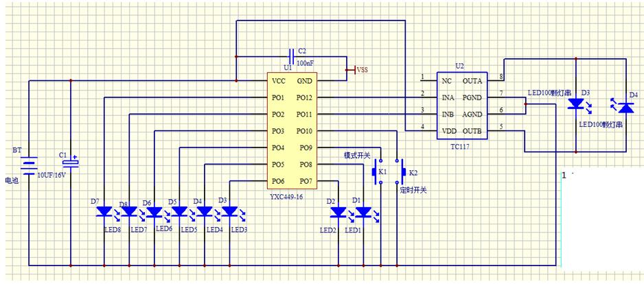This screenshot has height=284, width=644.
Task: Click the LED8 diode under D7
Action: pyautogui.click(x=104, y=213)
